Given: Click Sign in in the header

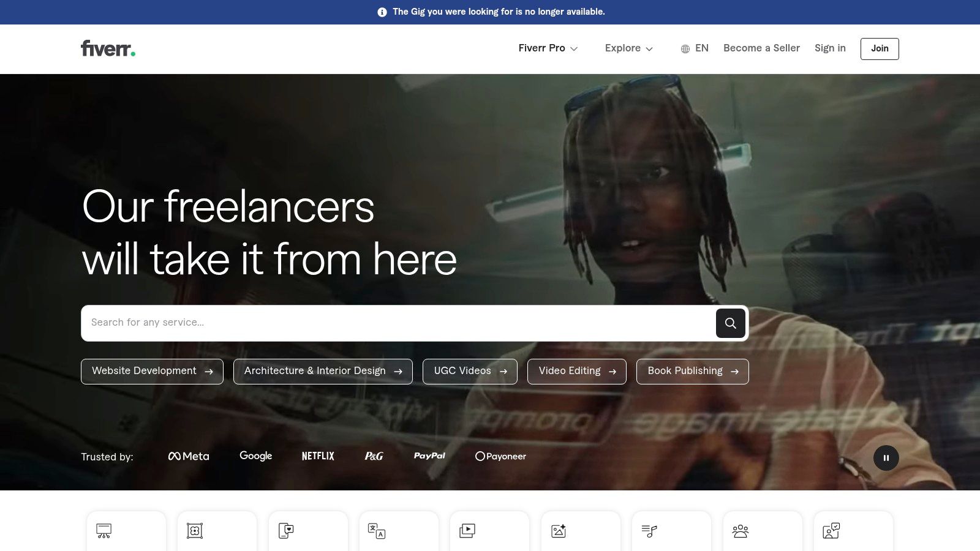Looking at the screenshot, I should click(x=830, y=48).
